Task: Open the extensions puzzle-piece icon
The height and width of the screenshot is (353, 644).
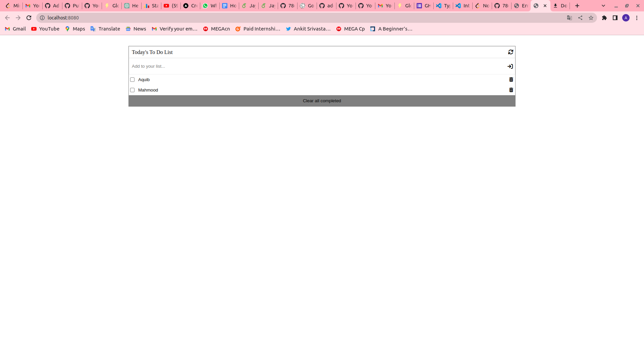Action: coord(605,18)
